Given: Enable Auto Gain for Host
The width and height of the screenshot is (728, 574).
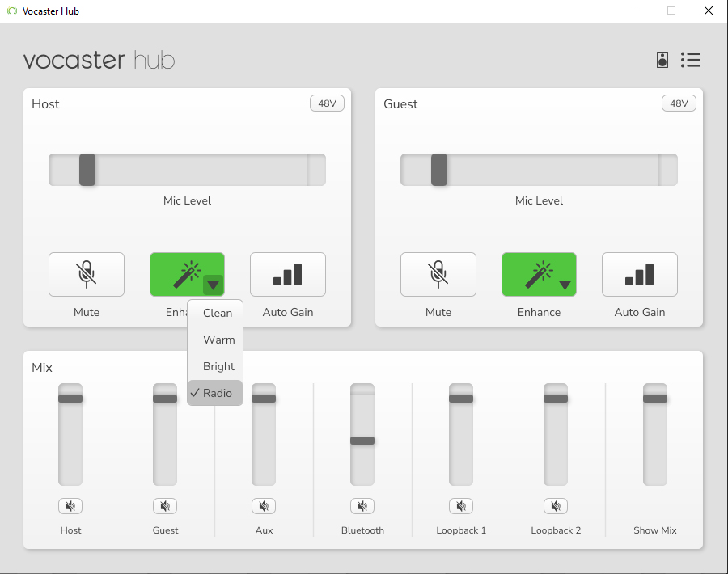Looking at the screenshot, I should (288, 275).
